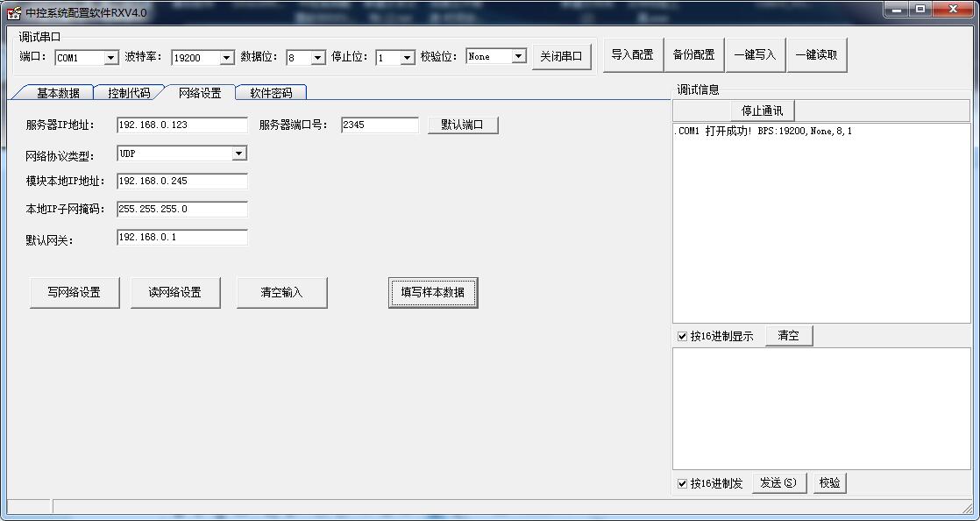Viewport: 980px width, 521px height.
Task: Focus the 默认网关 input field
Action: pos(181,237)
